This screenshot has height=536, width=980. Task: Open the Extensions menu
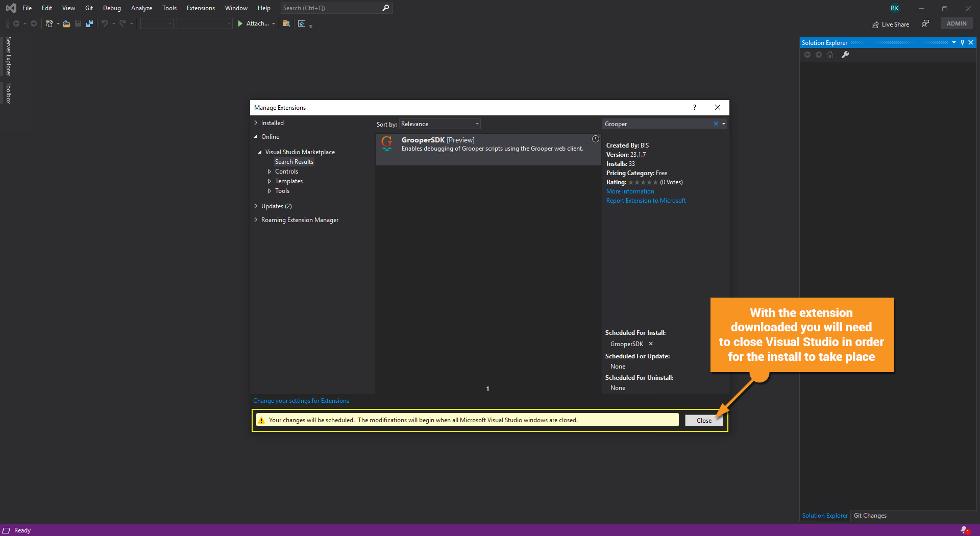point(201,8)
